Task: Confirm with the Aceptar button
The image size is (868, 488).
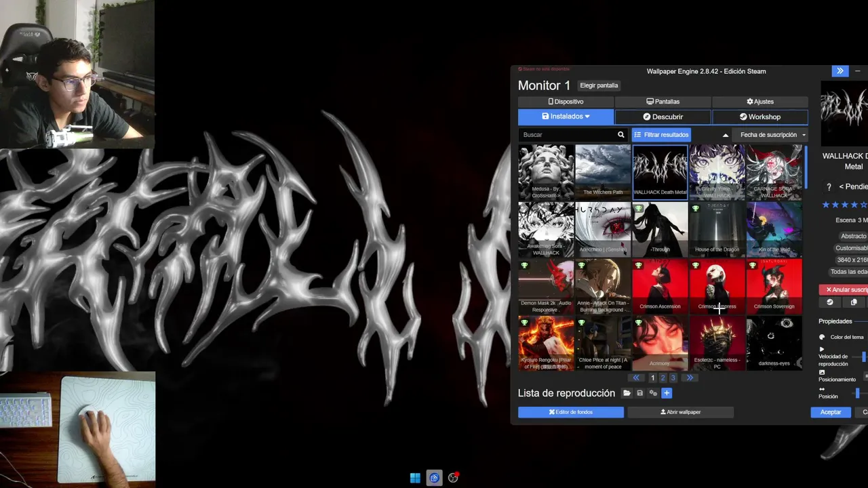Action: point(831,412)
